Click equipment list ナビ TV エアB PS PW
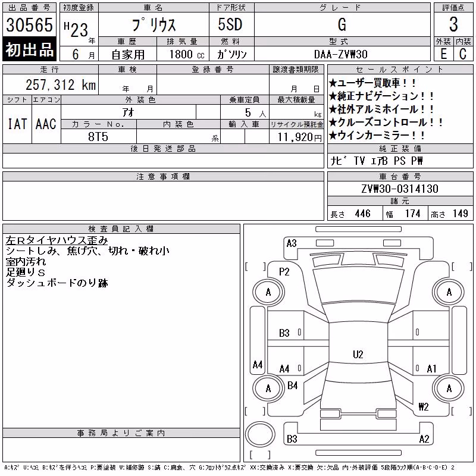 (x=377, y=161)
